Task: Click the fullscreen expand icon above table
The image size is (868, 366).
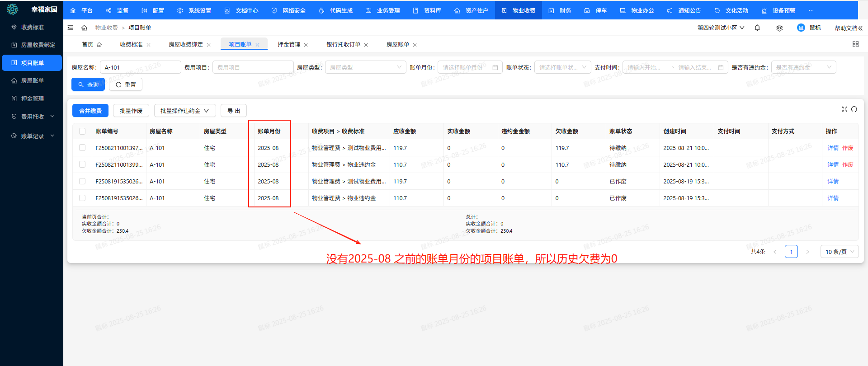Action: [844, 109]
